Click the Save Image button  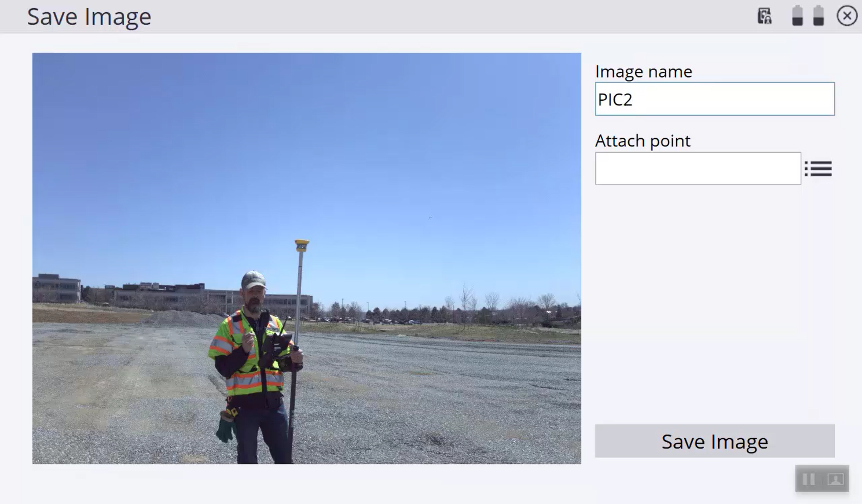point(715,442)
